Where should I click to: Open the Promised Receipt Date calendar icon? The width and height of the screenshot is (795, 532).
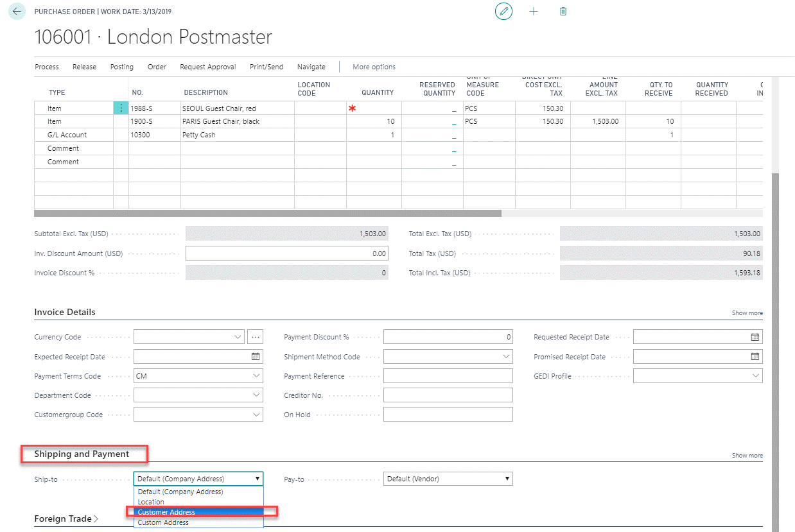[x=755, y=357]
